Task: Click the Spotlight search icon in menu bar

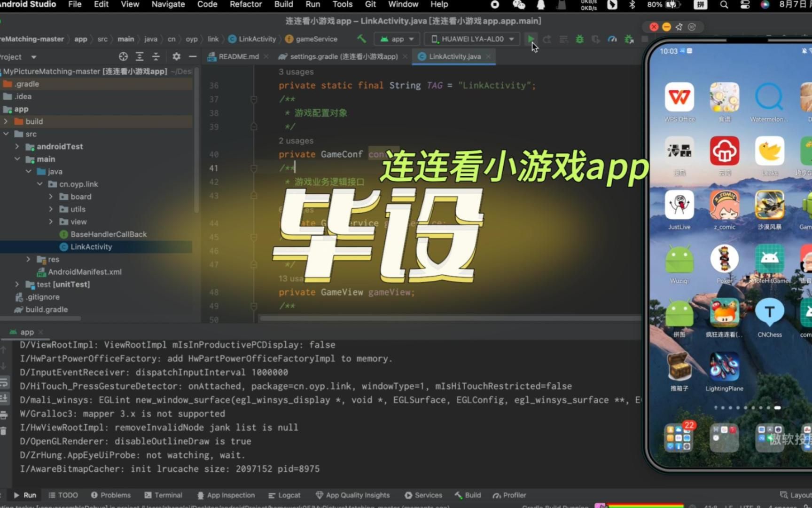Action: [x=724, y=5]
